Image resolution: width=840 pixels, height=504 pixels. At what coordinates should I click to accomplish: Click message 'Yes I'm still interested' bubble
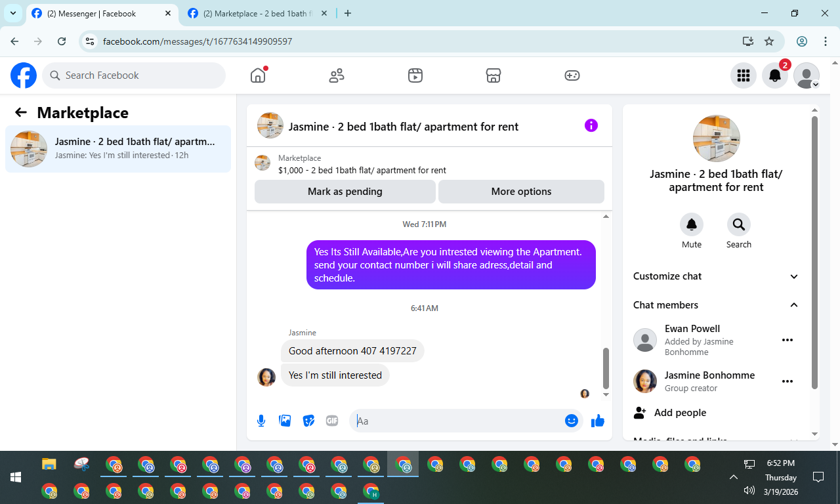point(335,375)
